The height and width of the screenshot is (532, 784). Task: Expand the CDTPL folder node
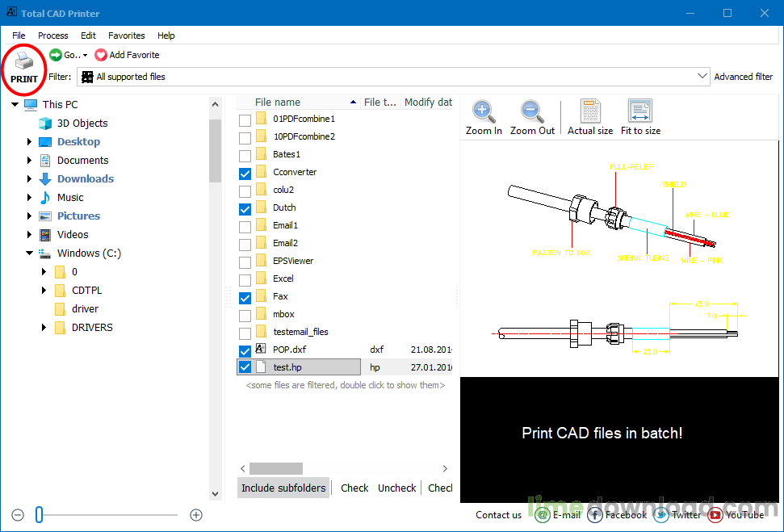(x=44, y=291)
